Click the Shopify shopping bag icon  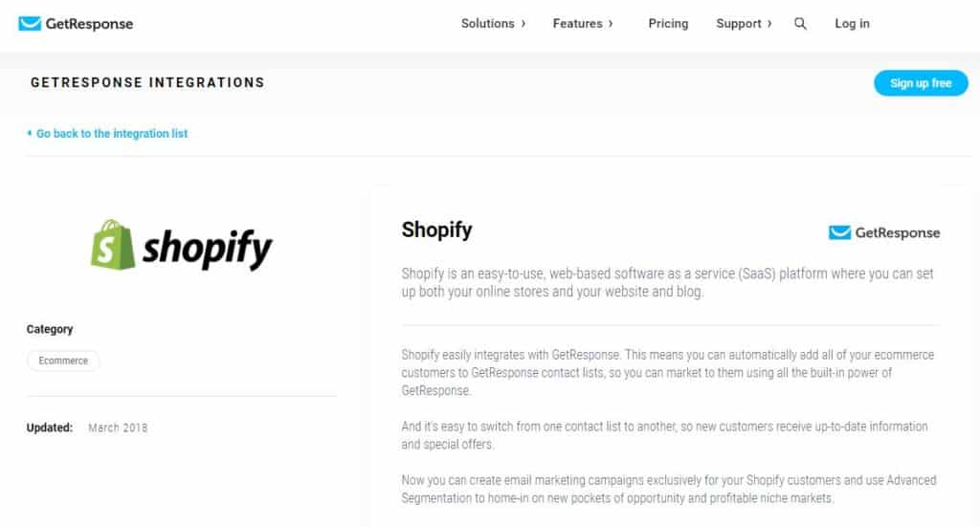pyautogui.click(x=113, y=245)
